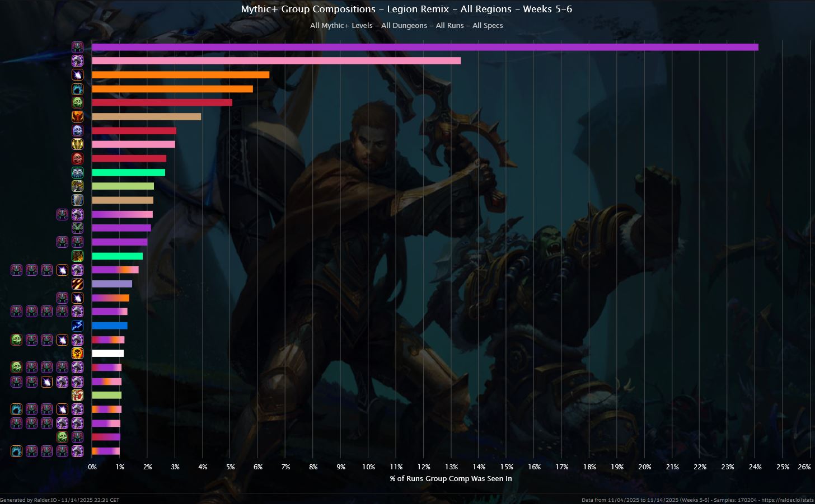Select the fiery Fire Mage spec icon

pos(77,116)
